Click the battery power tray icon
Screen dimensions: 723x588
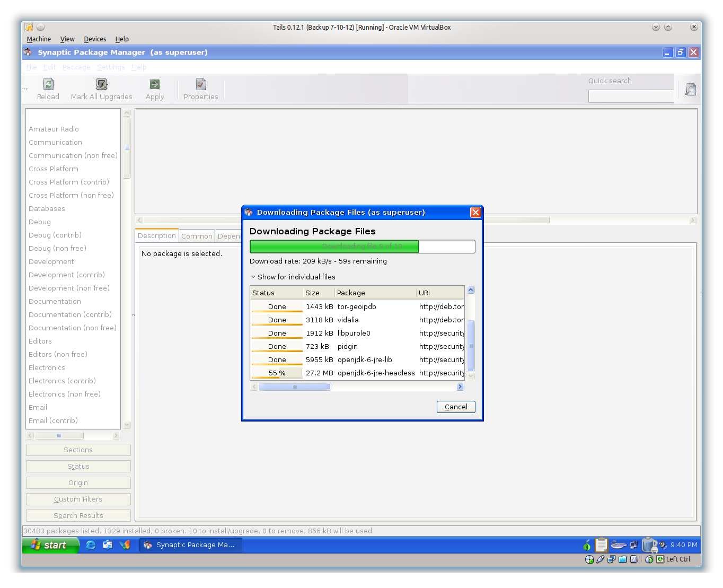click(x=649, y=545)
